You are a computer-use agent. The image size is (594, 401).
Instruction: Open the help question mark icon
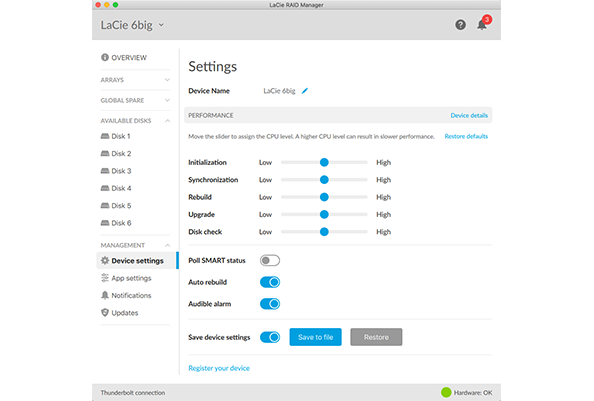(460, 25)
